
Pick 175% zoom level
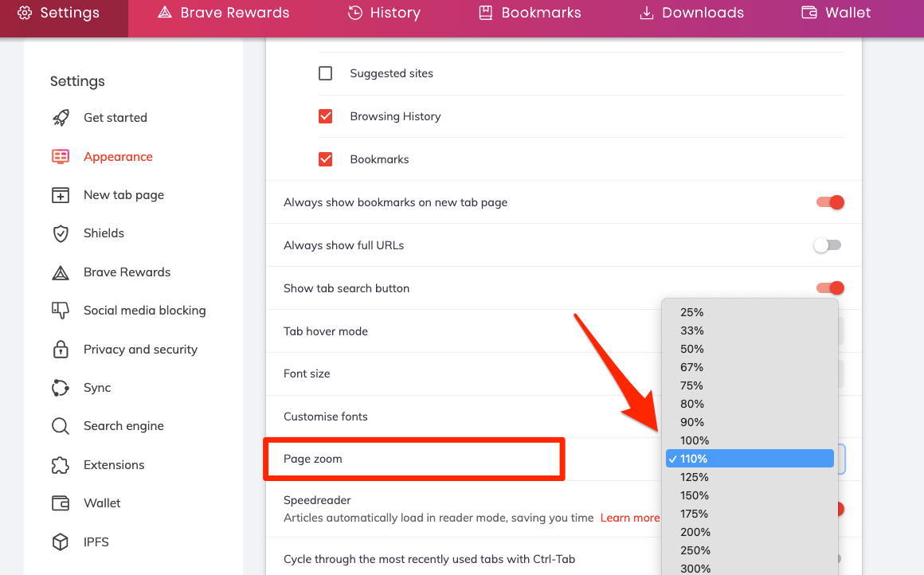click(750, 514)
